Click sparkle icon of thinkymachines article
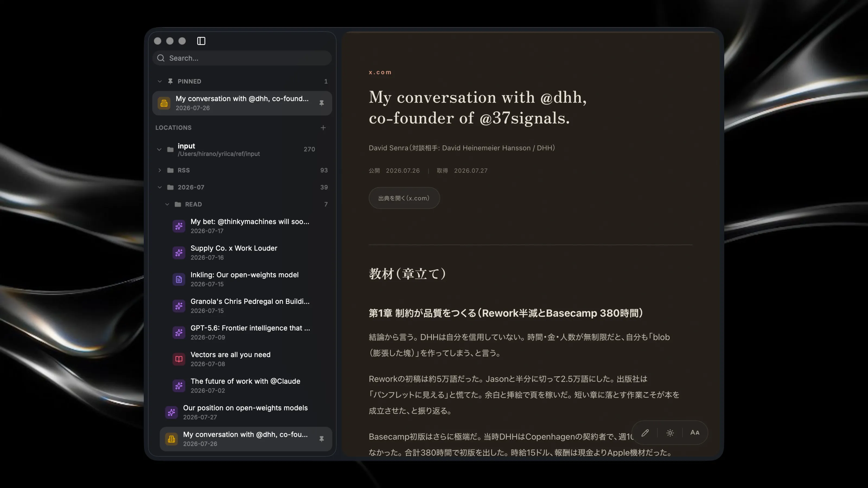The height and width of the screenshot is (488, 868). click(x=179, y=226)
